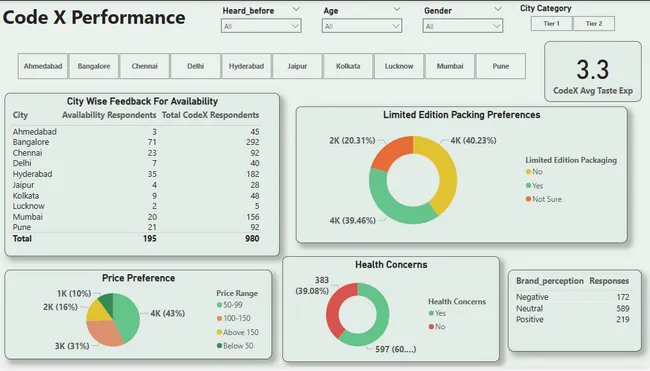
Task: Collapse the Gender slicer header chevron
Action: (497, 9)
